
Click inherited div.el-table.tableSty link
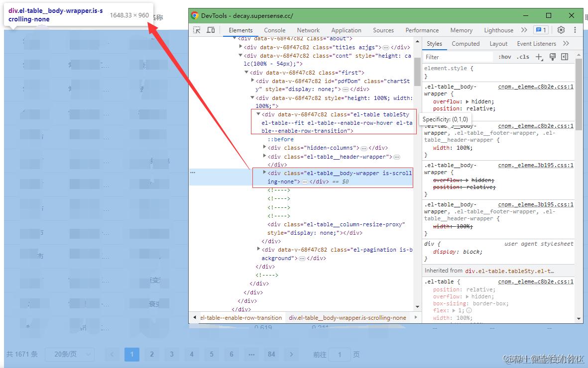(x=509, y=271)
